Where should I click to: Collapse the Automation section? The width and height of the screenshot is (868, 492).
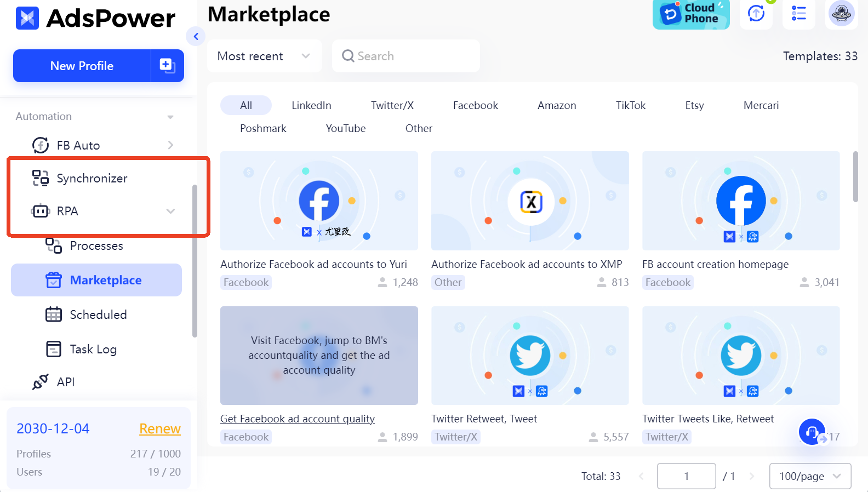[x=170, y=117]
